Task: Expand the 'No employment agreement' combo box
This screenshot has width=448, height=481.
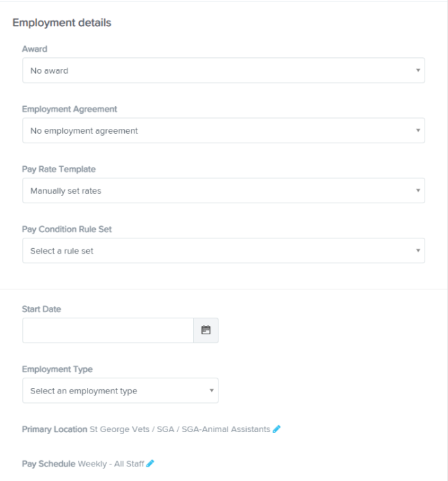Action: pos(224,130)
